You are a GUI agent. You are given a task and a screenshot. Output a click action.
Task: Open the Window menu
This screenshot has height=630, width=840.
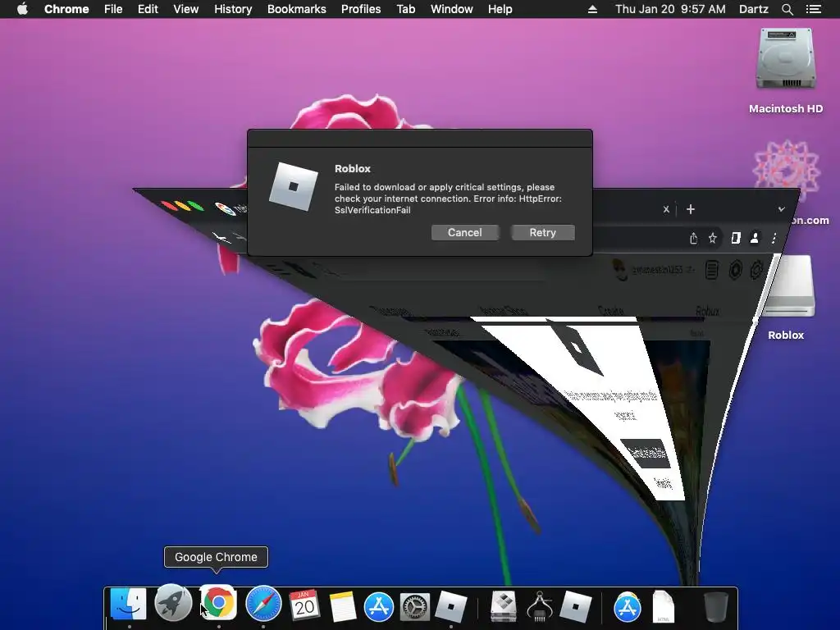[452, 9]
